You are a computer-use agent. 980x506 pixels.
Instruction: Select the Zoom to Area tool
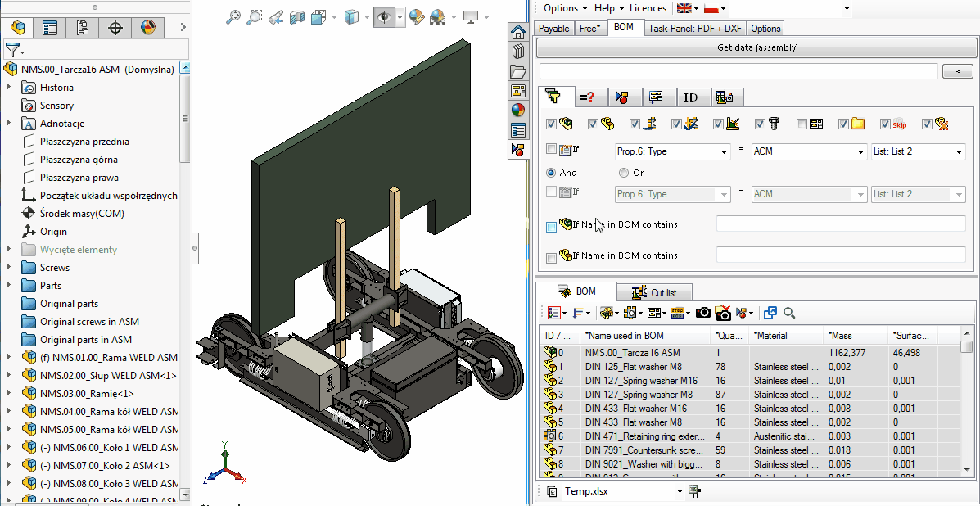click(255, 17)
